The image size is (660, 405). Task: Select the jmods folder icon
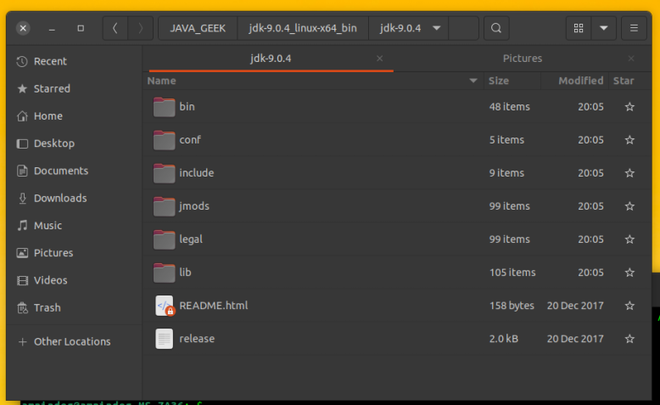(164, 206)
